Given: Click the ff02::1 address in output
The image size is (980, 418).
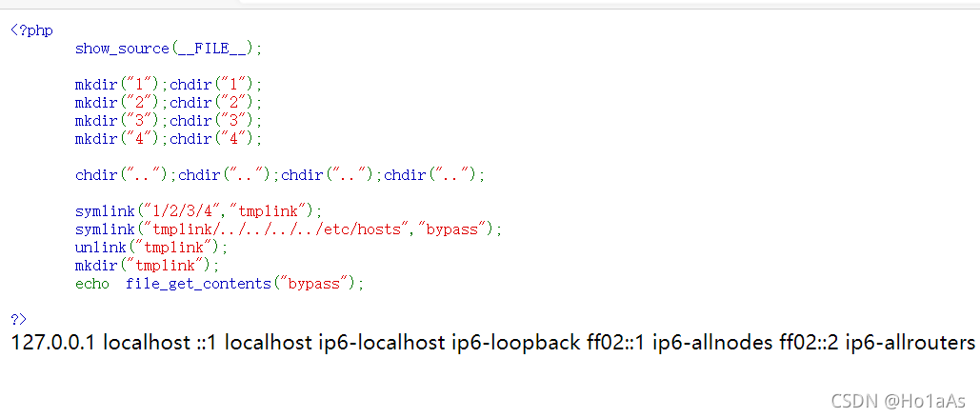Looking at the screenshot, I should coord(617,343).
